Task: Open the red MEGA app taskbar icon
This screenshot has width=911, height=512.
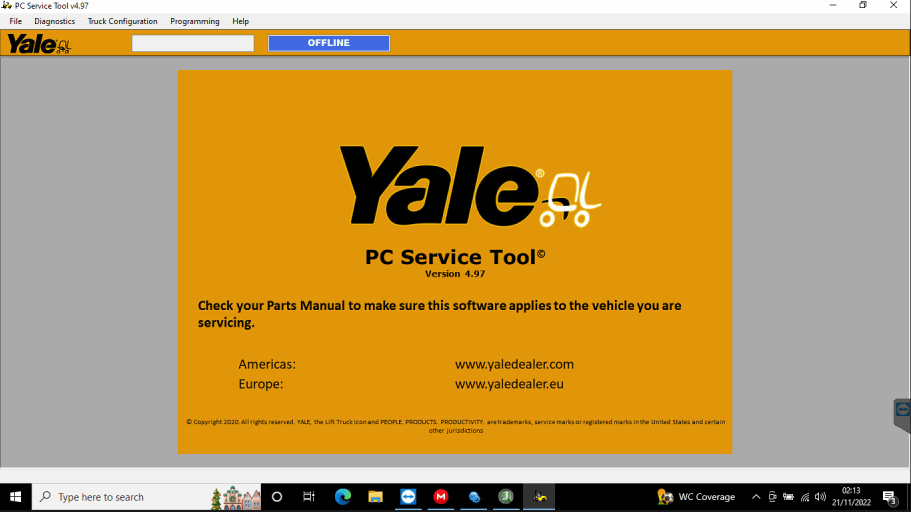Action: tap(441, 497)
